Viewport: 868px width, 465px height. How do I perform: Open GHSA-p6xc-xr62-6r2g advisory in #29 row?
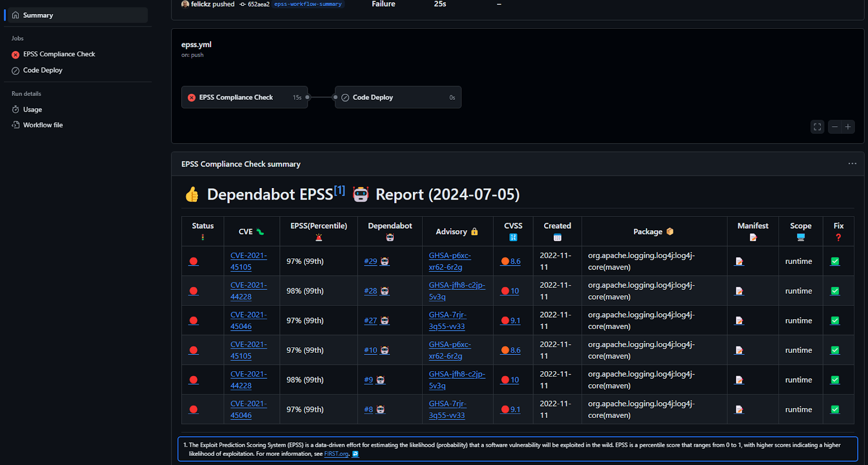[450, 261]
